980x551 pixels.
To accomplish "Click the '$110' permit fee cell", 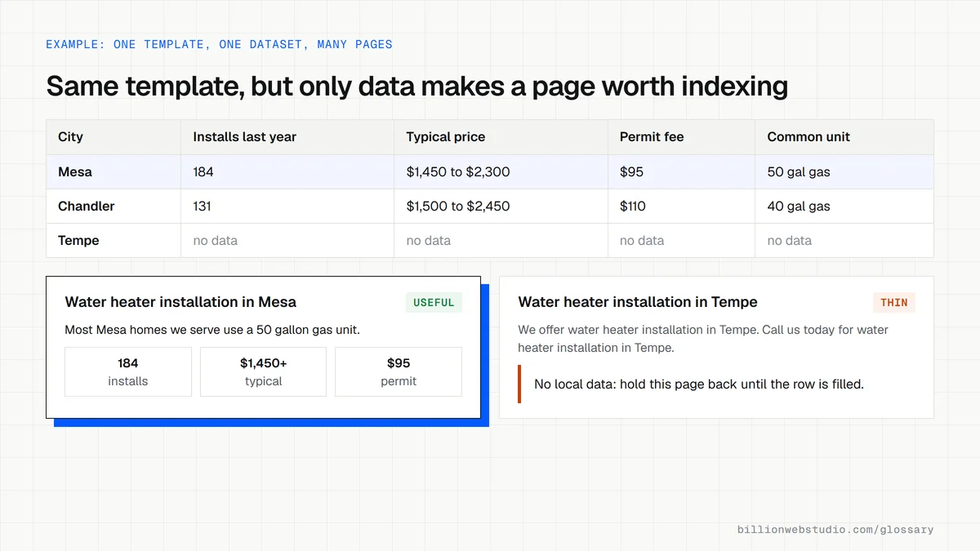I will pos(681,207).
